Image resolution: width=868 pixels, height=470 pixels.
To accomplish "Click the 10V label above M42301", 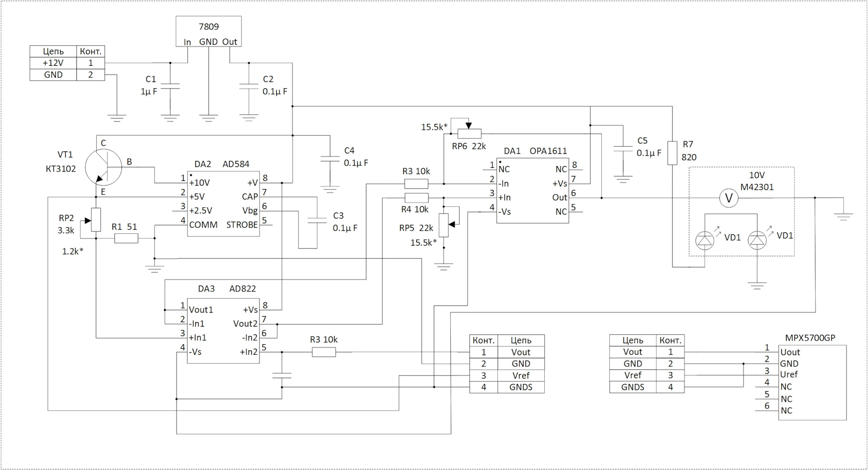I will click(x=757, y=176).
